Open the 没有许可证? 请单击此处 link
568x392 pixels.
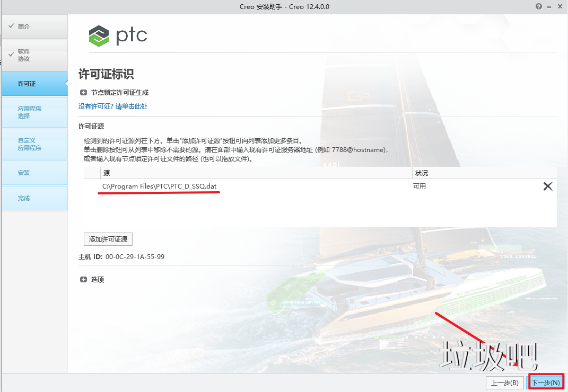(x=113, y=106)
